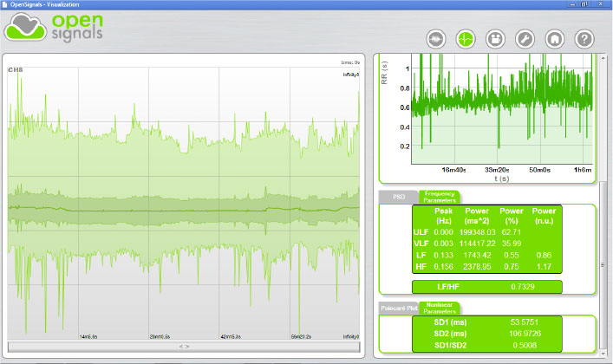Screen dimensions: 613x364
Task: Open the wrench settings icon
Action: [x=525, y=39]
